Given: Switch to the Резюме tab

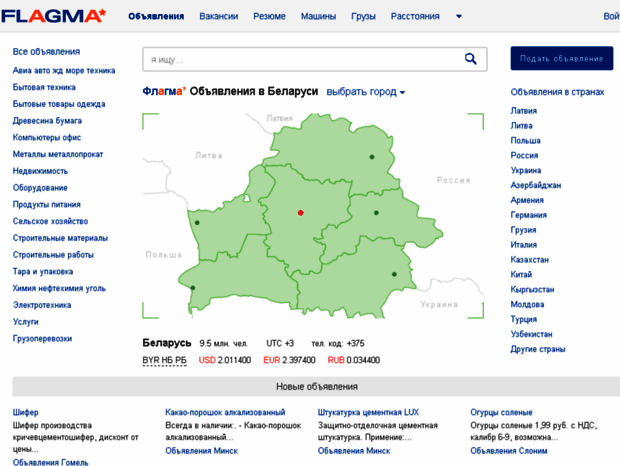Looking at the screenshot, I should pyautogui.click(x=269, y=17).
